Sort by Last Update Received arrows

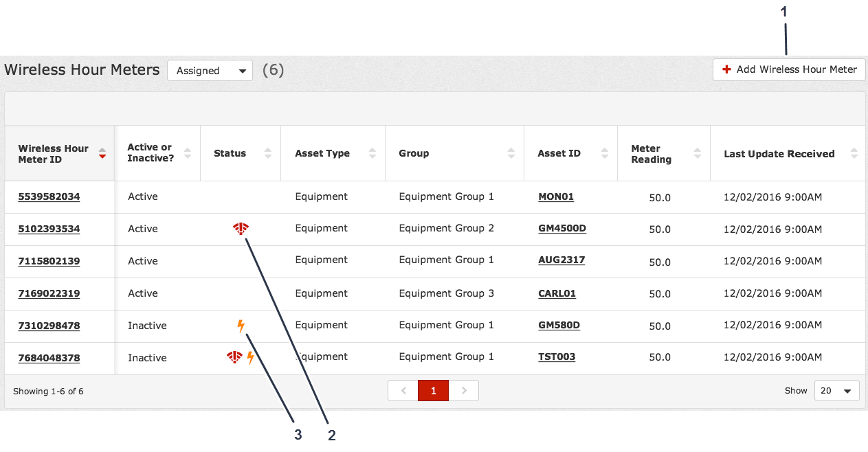tap(854, 153)
